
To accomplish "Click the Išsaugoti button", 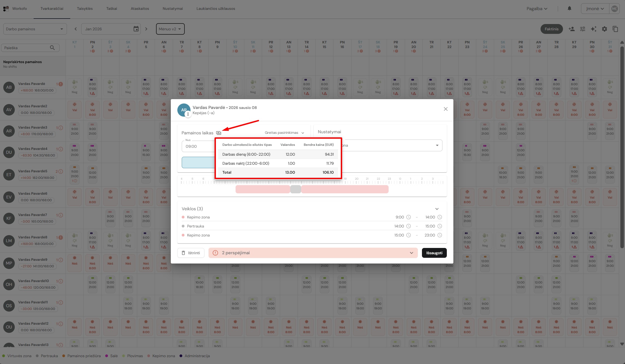I will (434, 253).
